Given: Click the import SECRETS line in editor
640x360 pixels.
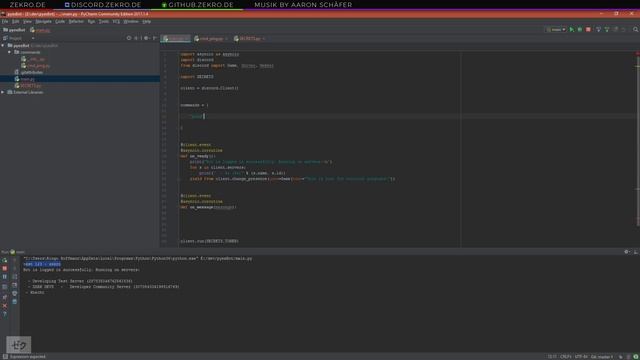Looking at the screenshot, I should coord(197,77).
